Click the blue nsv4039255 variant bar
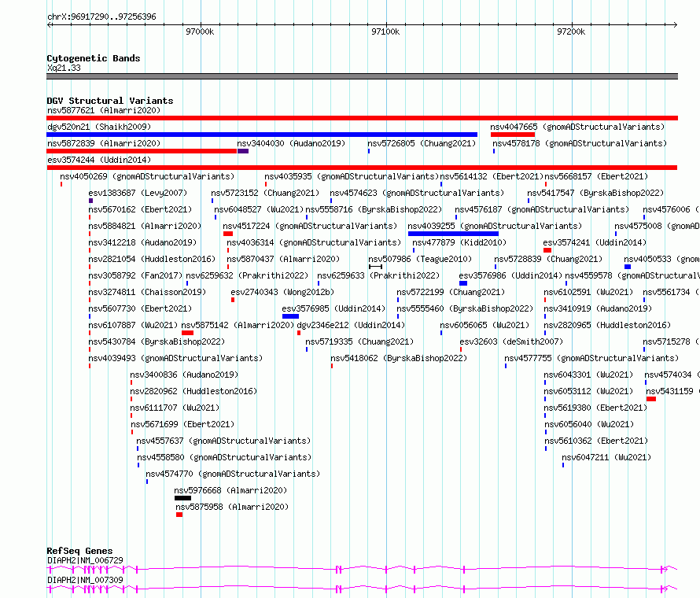The image size is (700, 598). coord(453,234)
